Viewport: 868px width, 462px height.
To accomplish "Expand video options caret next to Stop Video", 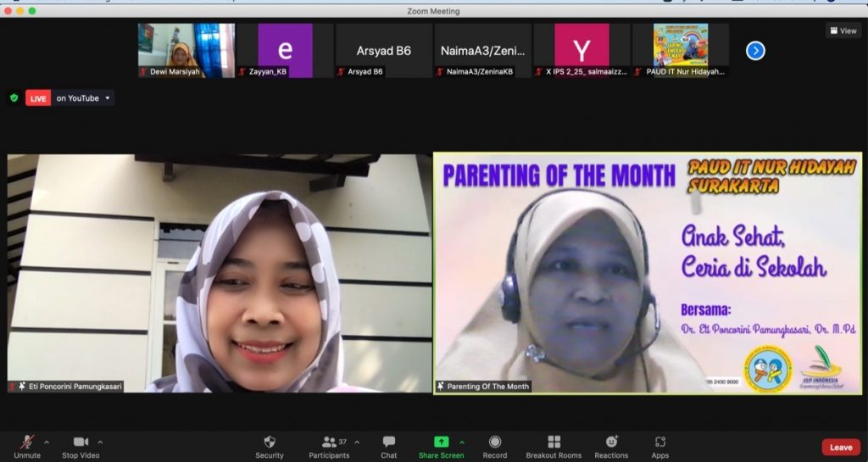I will [100, 443].
